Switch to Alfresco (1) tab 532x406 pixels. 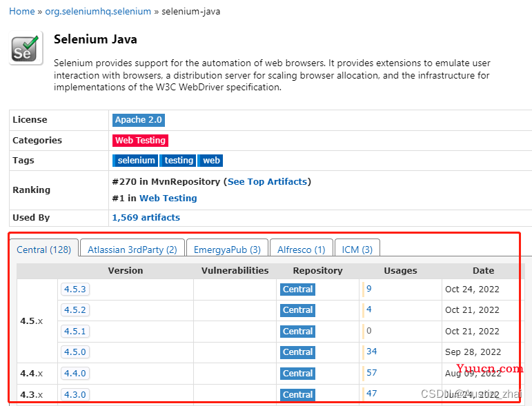pos(302,250)
